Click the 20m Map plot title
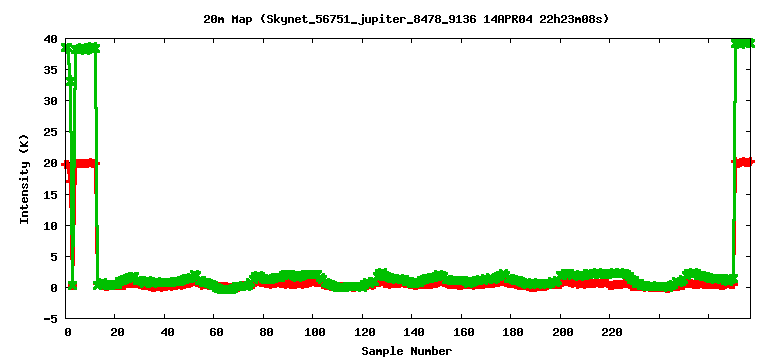The image size is (768, 360). click(406, 20)
